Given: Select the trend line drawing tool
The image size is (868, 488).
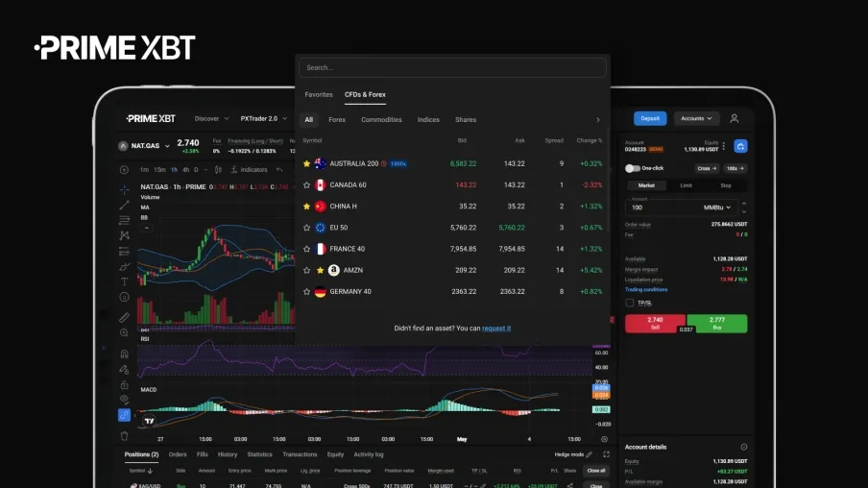Looking at the screenshot, I should tap(124, 205).
